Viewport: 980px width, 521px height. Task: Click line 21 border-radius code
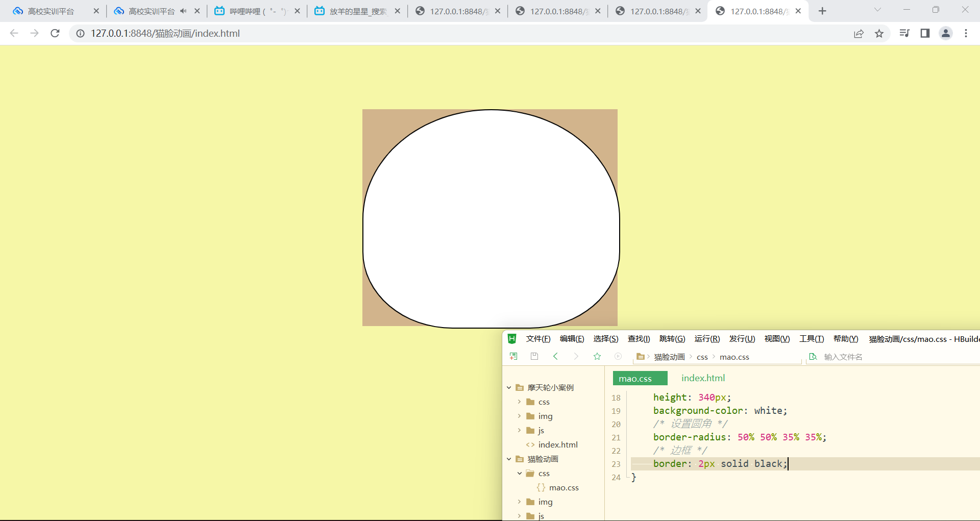pos(740,437)
